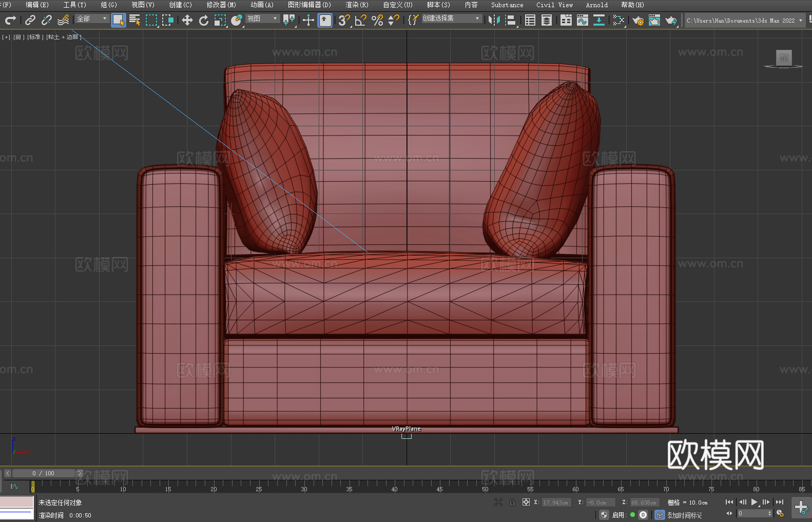The height and width of the screenshot is (522, 812).
Task: Click the X coordinate field
Action: coord(557,502)
